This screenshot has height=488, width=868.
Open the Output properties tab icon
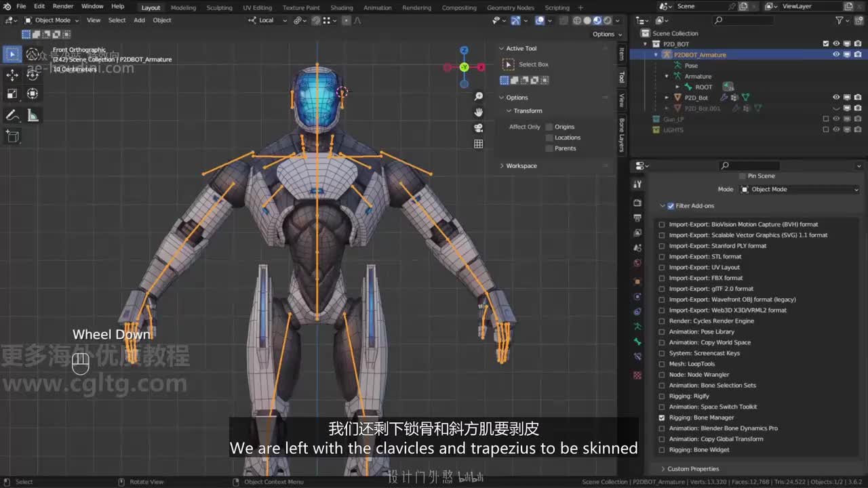pyautogui.click(x=637, y=218)
